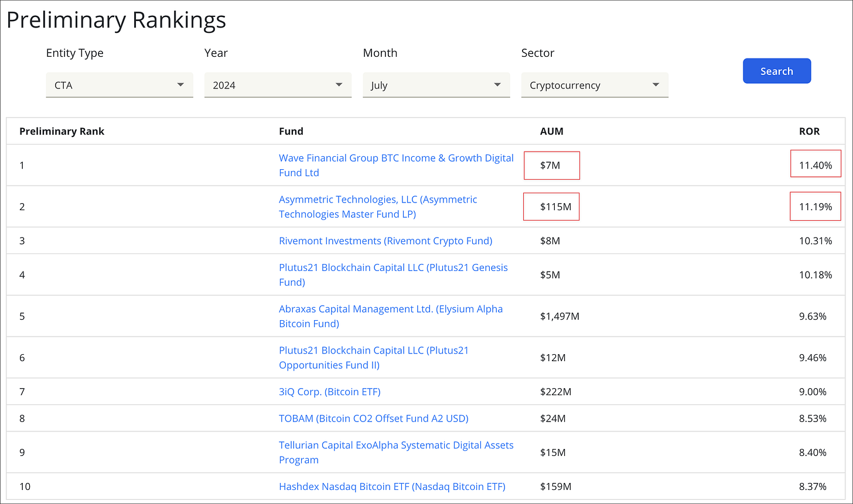Viewport: 853px width, 504px height.
Task: Select the 11.19% ROR value
Action: [816, 207]
